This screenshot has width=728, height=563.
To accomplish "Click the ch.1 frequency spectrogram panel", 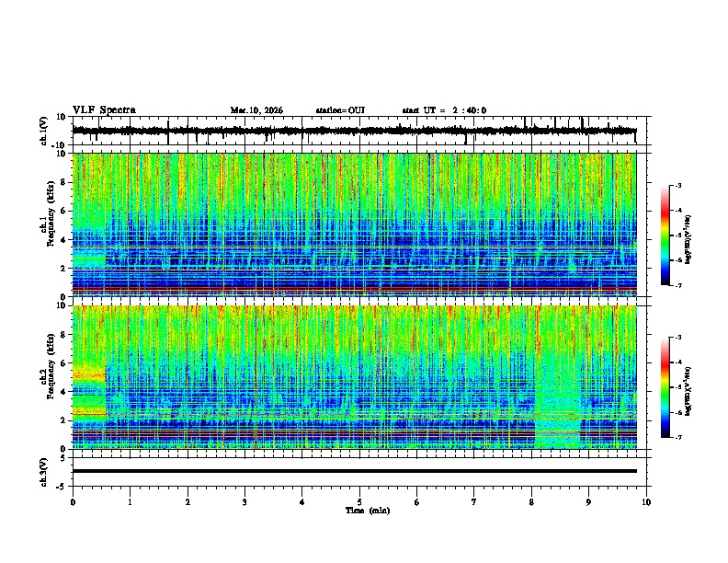I will (x=354, y=224).
